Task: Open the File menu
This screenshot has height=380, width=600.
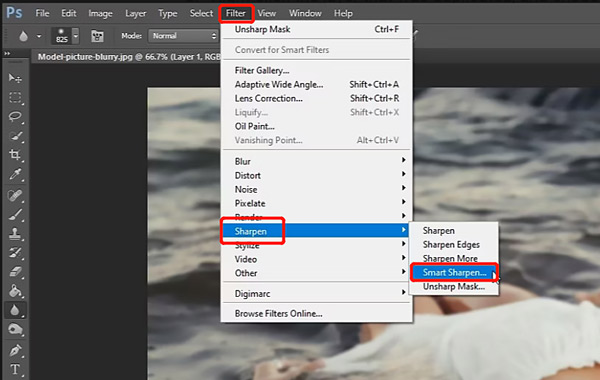Action: click(x=42, y=13)
